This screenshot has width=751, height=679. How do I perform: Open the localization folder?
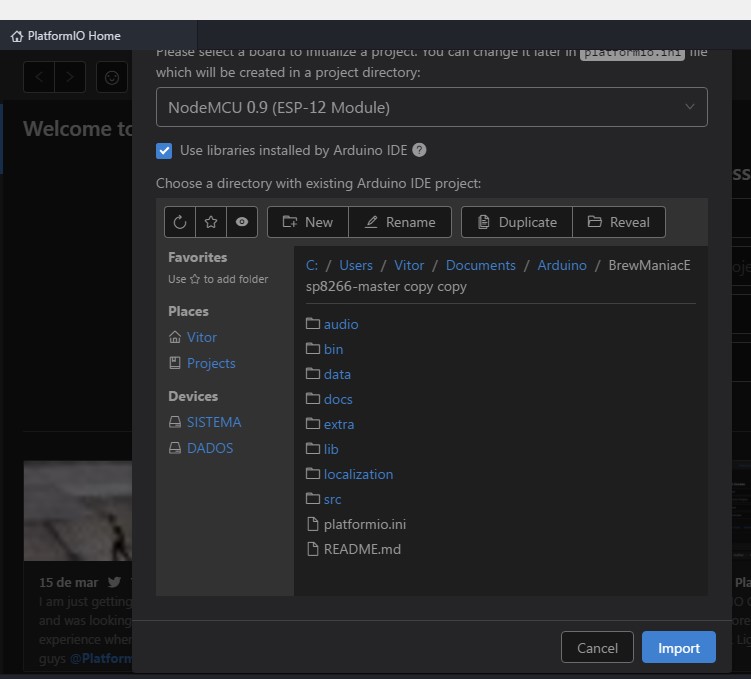(358, 474)
